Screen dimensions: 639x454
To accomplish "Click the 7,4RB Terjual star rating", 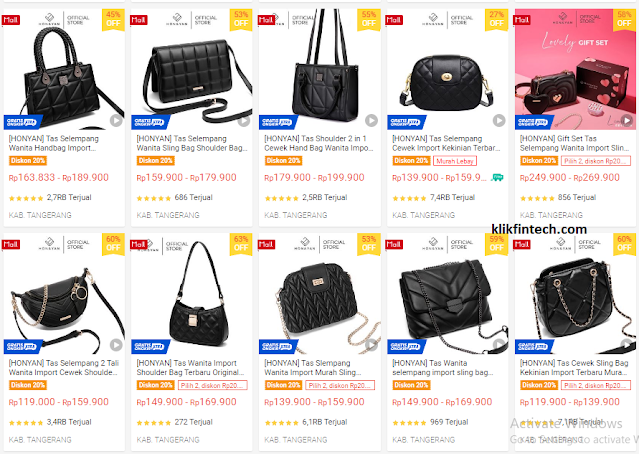I will 409,198.
